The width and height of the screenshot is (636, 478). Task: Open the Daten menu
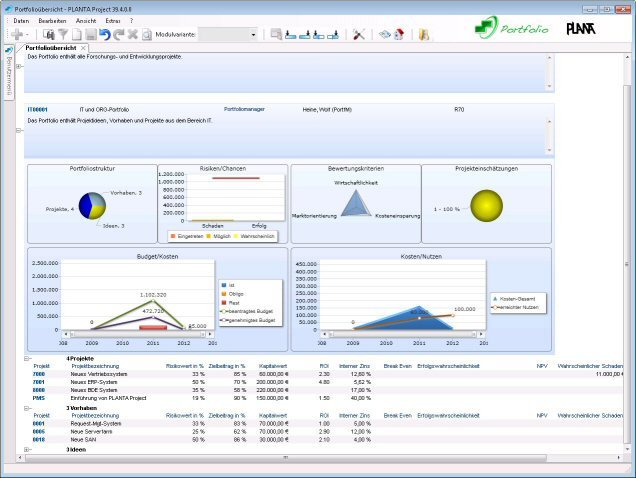[21, 21]
